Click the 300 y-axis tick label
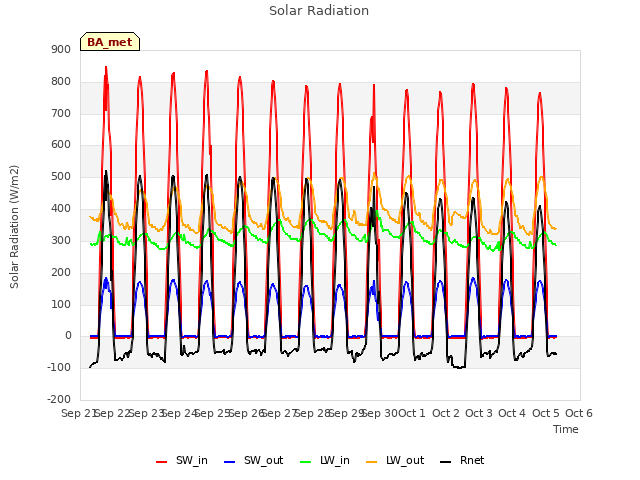This screenshot has height=480, width=640. pos(61,240)
